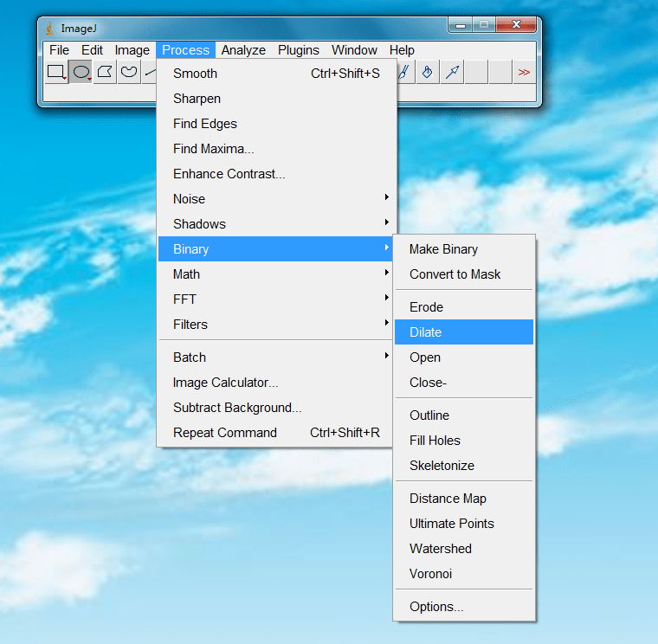This screenshot has height=644, width=658.
Task: Open the Analyze menu
Action: 243,50
